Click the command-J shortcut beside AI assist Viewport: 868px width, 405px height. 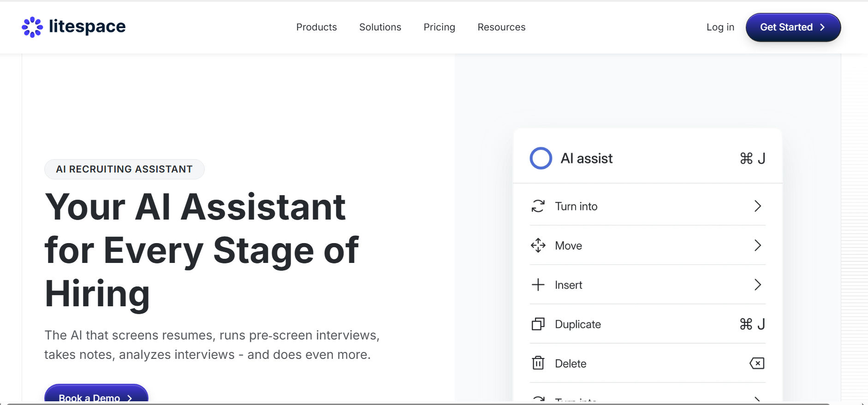[753, 159]
